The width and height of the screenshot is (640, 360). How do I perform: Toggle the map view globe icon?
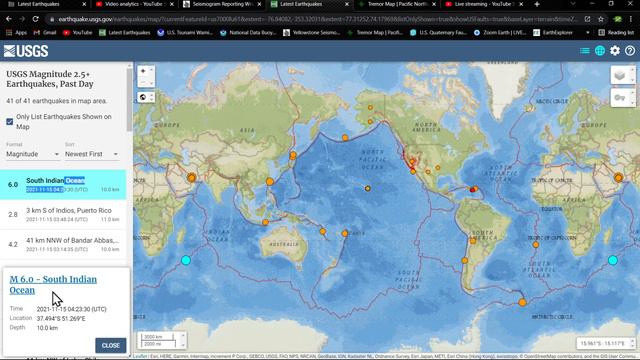(600, 51)
